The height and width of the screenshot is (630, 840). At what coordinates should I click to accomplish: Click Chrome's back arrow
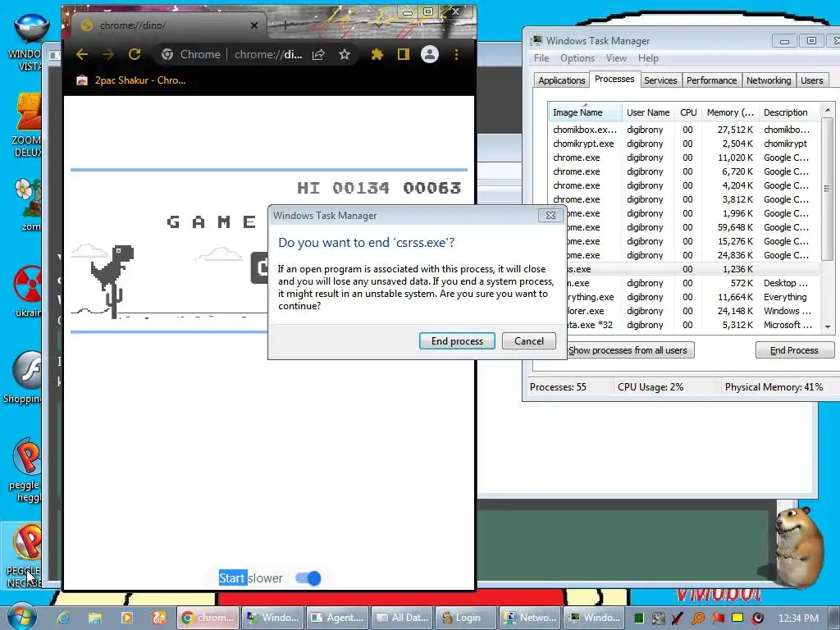[81, 54]
